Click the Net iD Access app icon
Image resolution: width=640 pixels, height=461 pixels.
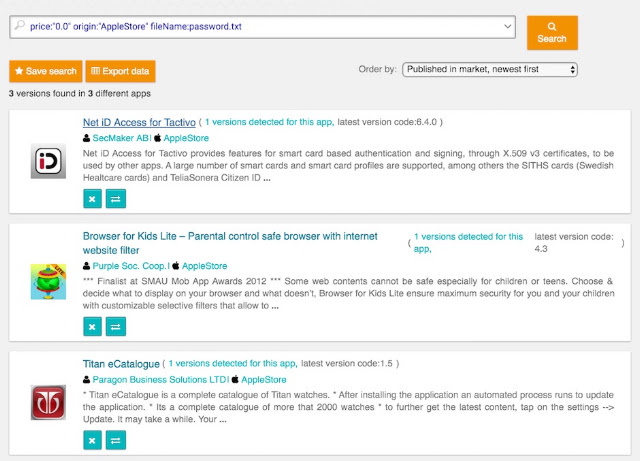48,161
